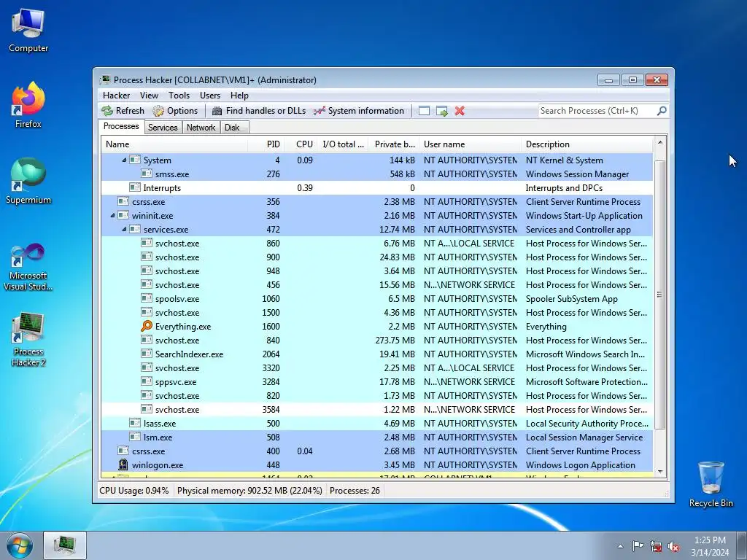
Task: Click Refresh toolbar button
Action: click(x=123, y=111)
